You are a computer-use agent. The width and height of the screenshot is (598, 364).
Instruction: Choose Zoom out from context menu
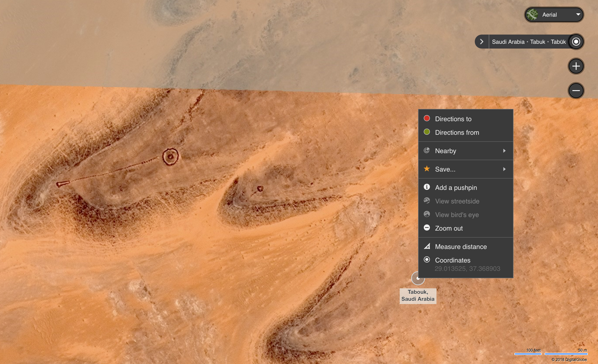point(448,228)
